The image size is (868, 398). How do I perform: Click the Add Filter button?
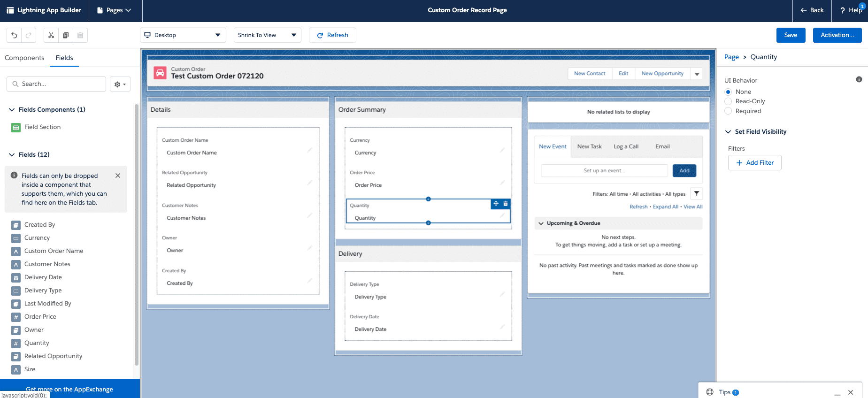click(754, 163)
